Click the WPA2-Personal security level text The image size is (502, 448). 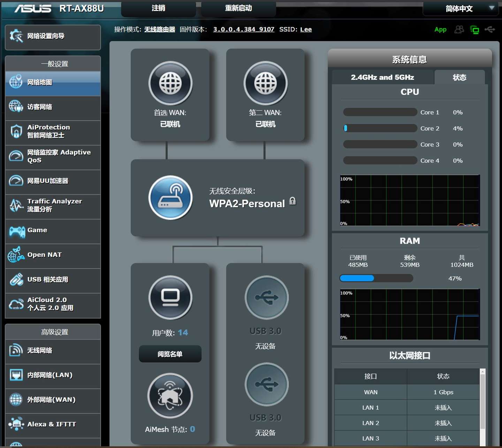247,203
